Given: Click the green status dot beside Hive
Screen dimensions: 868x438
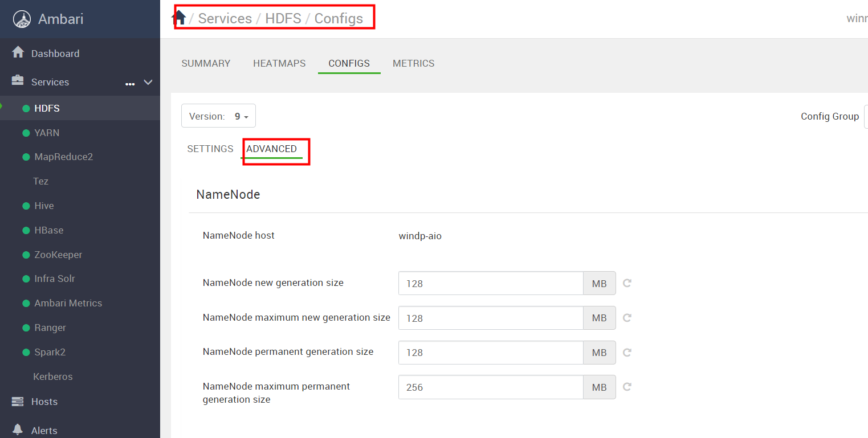Looking at the screenshot, I should tap(26, 206).
